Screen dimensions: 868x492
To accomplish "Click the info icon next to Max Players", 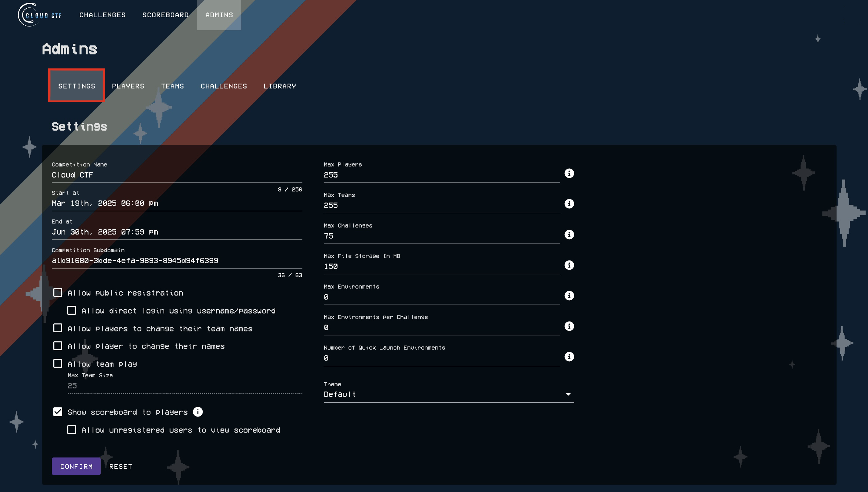I will click(x=569, y=174).
